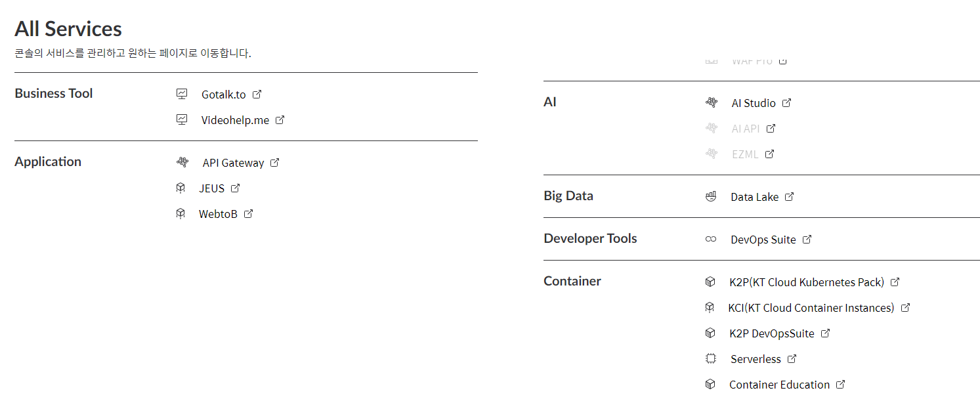Image resolution: width=980 pixels, height=403 pixels.
Task: Click the JEUS cube icon
Action: tap(181, 188)
